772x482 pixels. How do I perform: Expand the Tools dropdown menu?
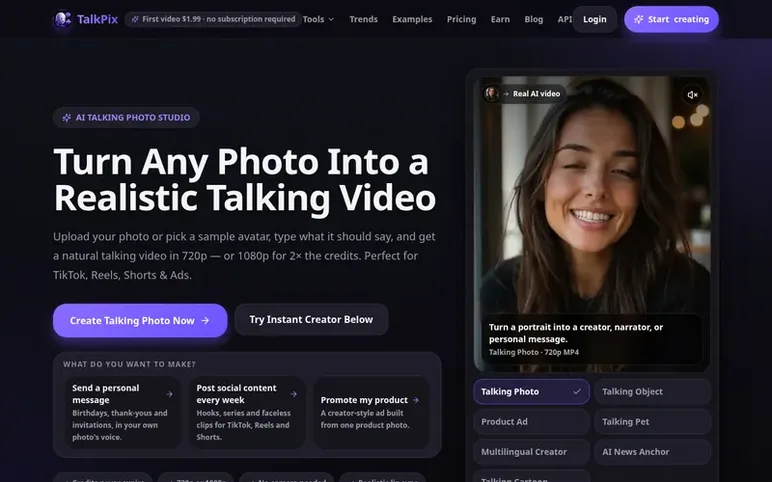pos(318,19)
